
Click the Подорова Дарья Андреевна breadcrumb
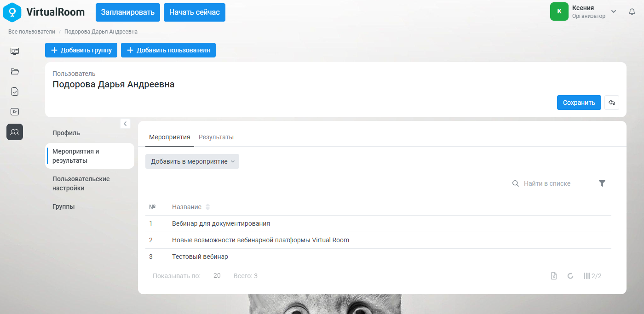point(101,32)
